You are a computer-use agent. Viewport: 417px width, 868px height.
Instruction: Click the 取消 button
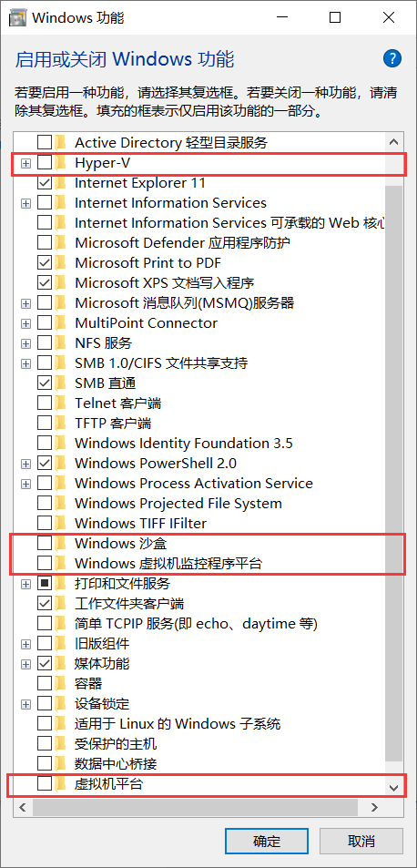361,842
